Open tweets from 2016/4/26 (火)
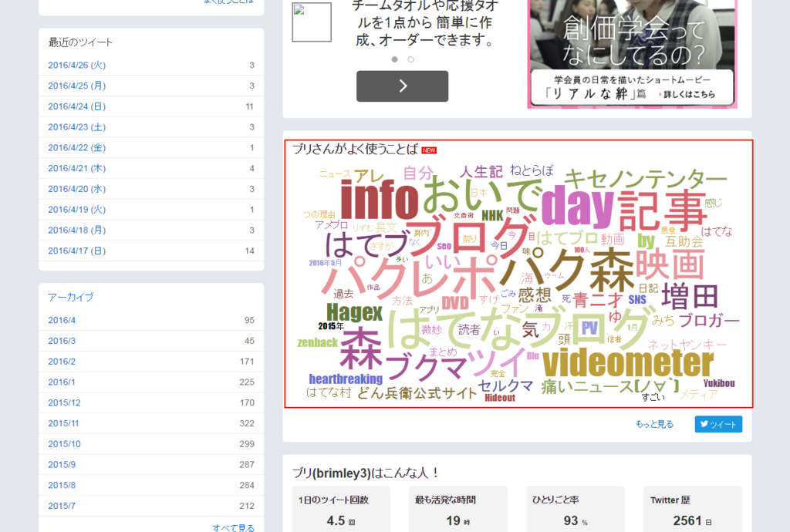 pos(76,65)
